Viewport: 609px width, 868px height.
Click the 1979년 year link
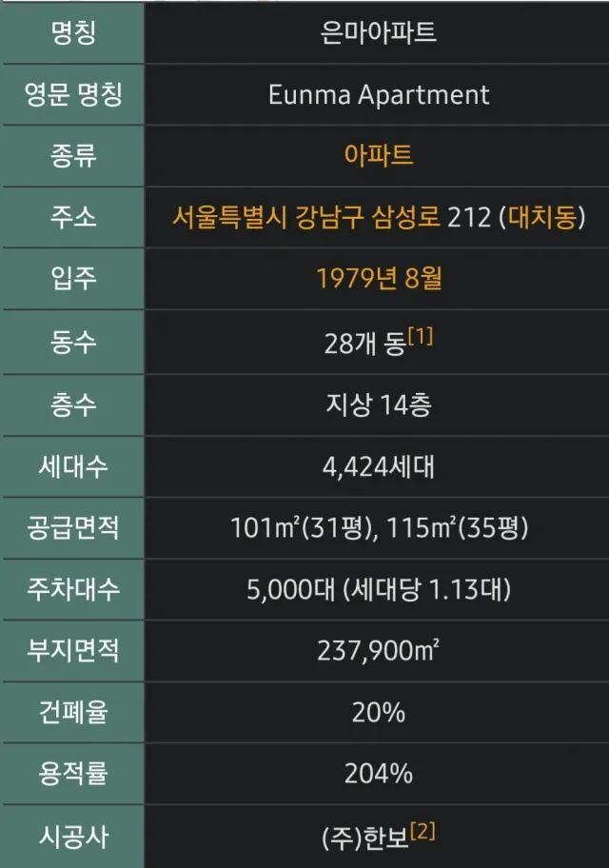(351, 279)
